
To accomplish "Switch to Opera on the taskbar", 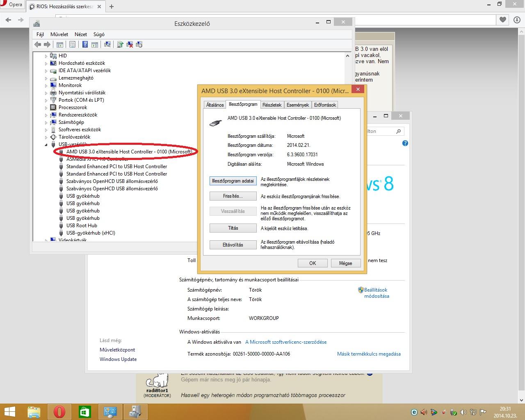I will (x=59, y=411).
